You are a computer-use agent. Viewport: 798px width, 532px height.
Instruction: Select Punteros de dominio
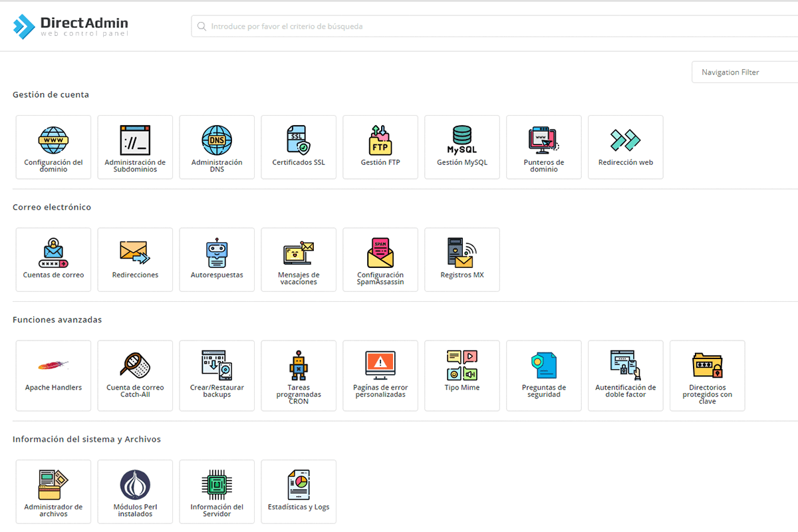tap(543, 147)
